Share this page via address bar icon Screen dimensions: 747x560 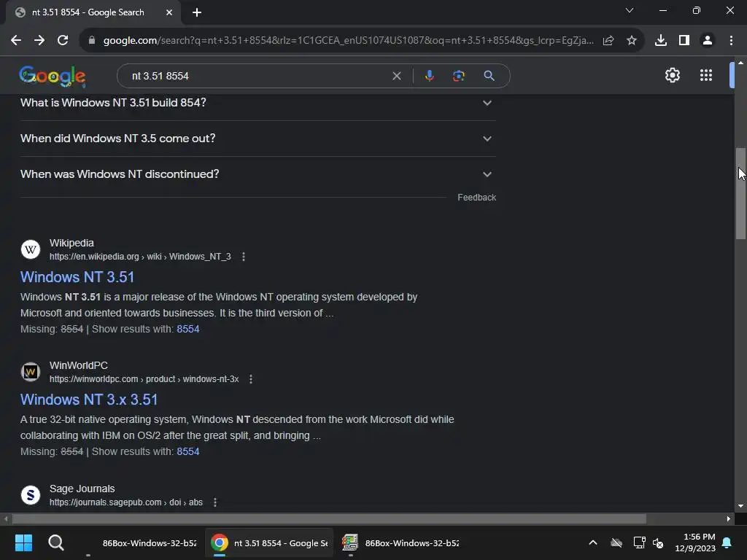point(608,41)
